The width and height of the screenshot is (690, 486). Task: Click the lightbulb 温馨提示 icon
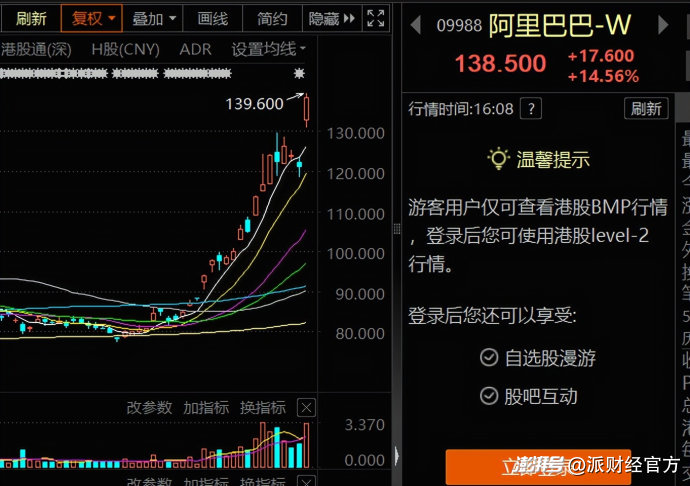pyautogui.click(x=497, y=158)
